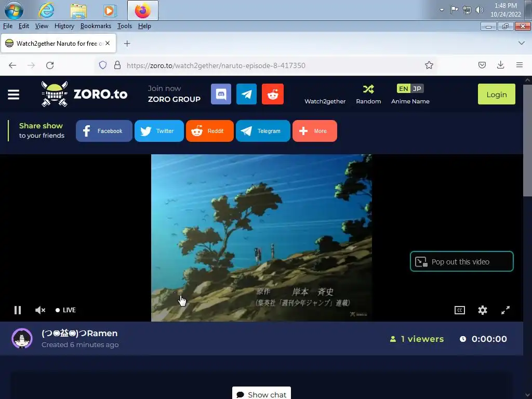Image resolution: width=532 pixels, height=399 pixels.
Task: Open Firefox downloads panel
Action: 500,65
